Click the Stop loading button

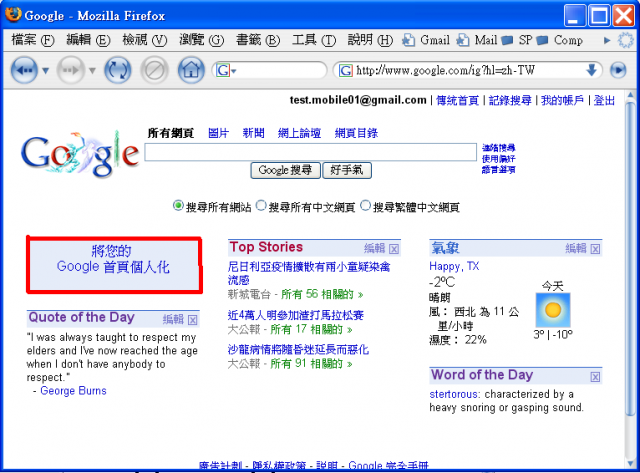(155, 70)
